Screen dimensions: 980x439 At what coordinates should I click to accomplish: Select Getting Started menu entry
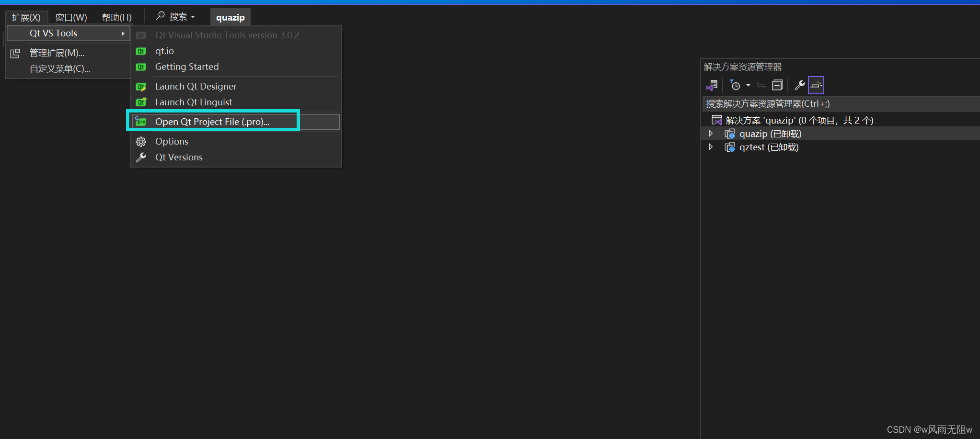(187, 67)
